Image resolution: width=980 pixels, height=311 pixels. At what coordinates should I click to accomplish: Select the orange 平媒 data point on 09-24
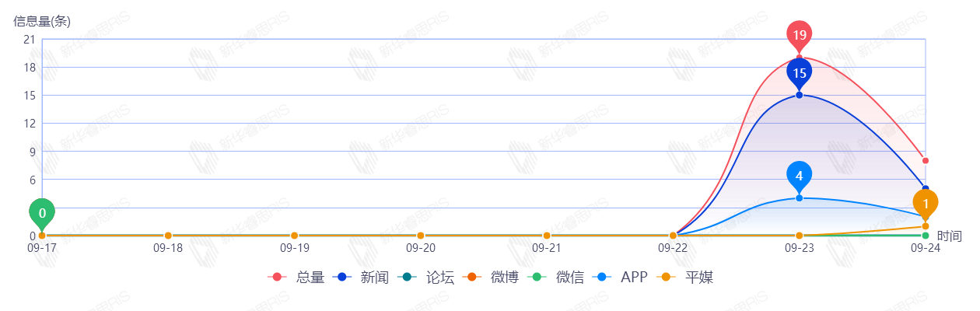pyautogui.click(x=926, y=226)
